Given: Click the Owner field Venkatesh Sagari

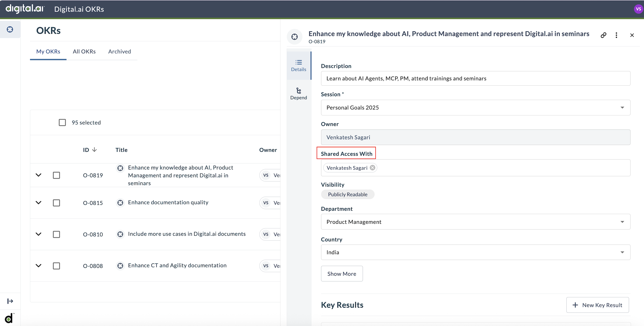Looking at the screenshot, I should (475, 137).
